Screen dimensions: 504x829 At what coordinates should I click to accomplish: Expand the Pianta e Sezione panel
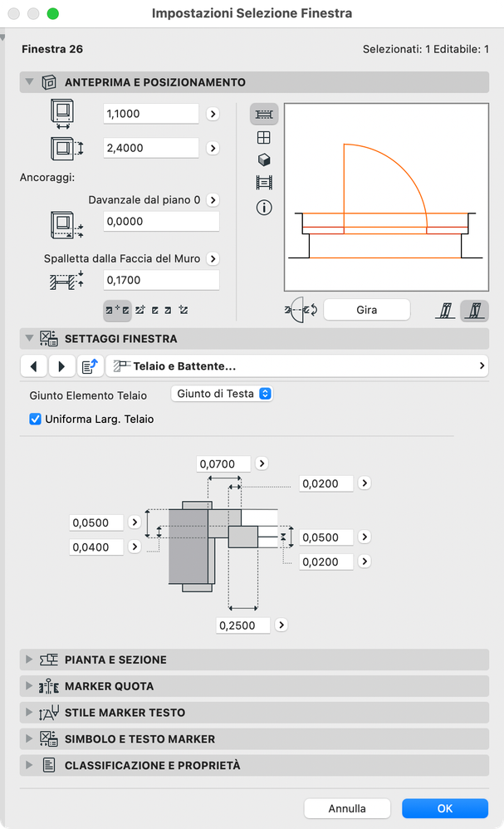(x=29, y=660)
